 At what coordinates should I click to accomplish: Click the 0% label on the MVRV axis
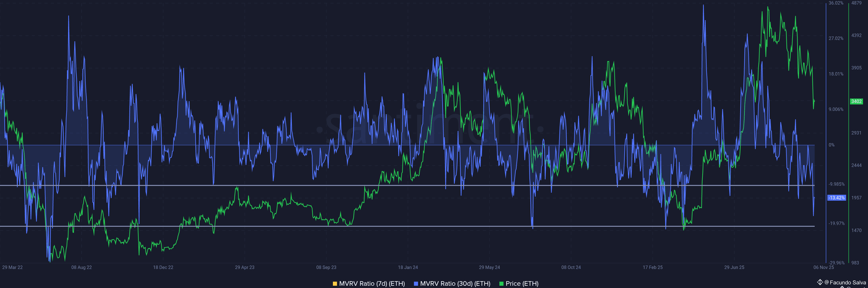[832, 145]
